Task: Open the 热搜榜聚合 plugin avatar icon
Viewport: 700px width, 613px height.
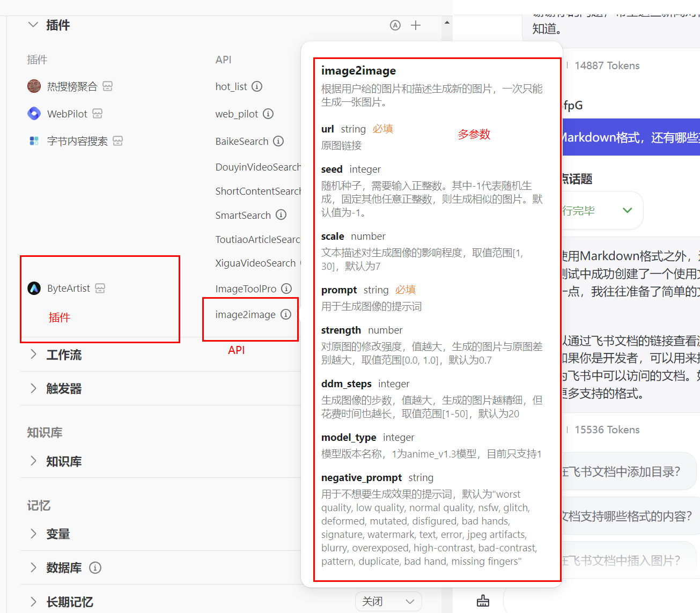Action: coord(34,86)
